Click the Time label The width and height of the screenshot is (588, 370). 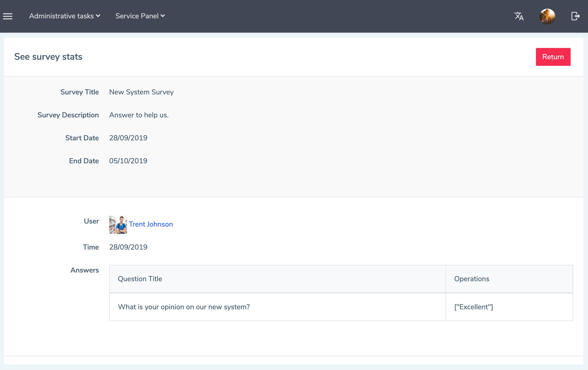click(91, 247)
